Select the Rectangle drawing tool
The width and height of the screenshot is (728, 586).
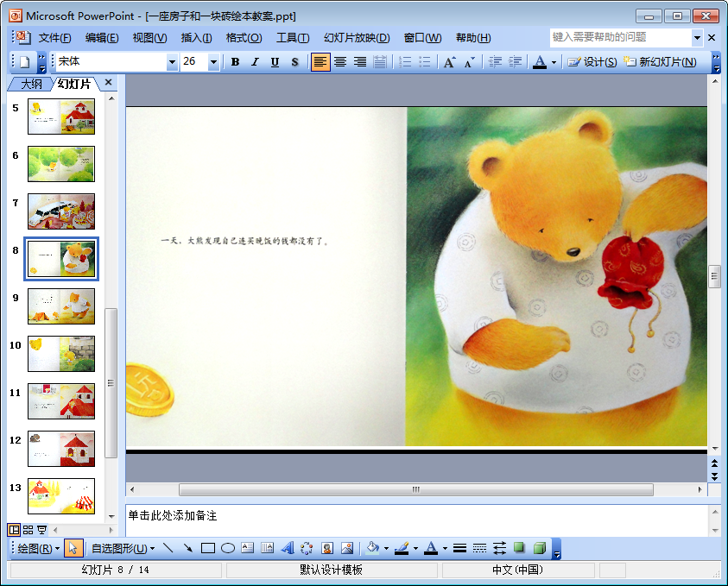pos(208,548)
